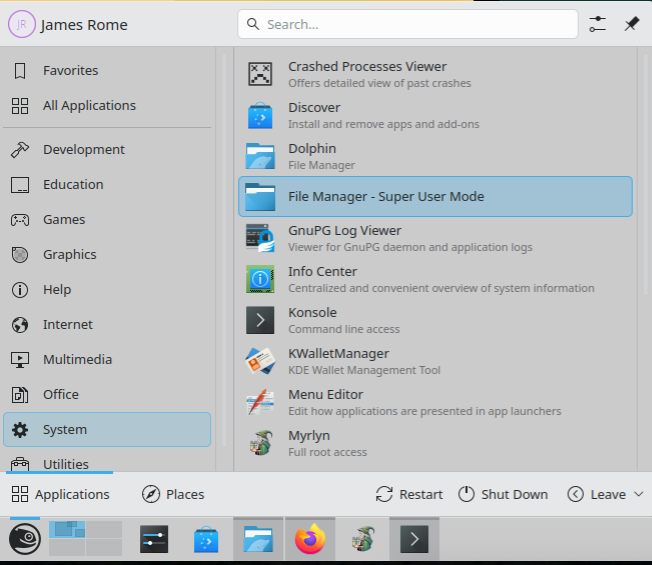The image size is (652, 565).
Task: Expand the Leave options dropdown
Action: click(x=605, y=494)
